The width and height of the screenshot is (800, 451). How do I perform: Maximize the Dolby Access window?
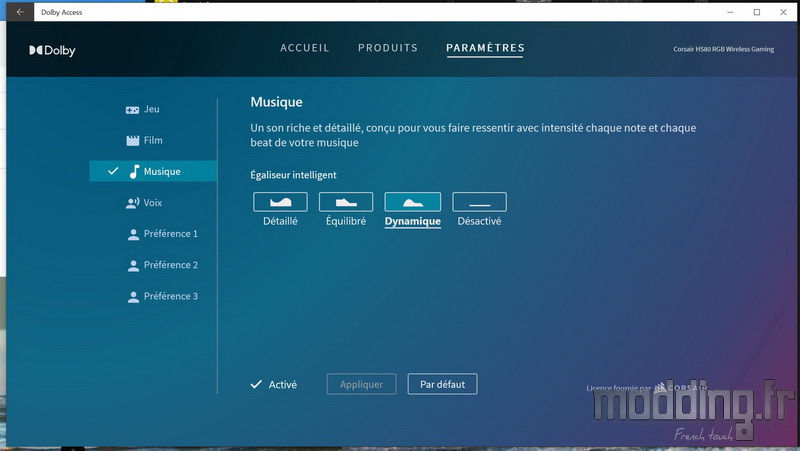(x=757, y=12)
